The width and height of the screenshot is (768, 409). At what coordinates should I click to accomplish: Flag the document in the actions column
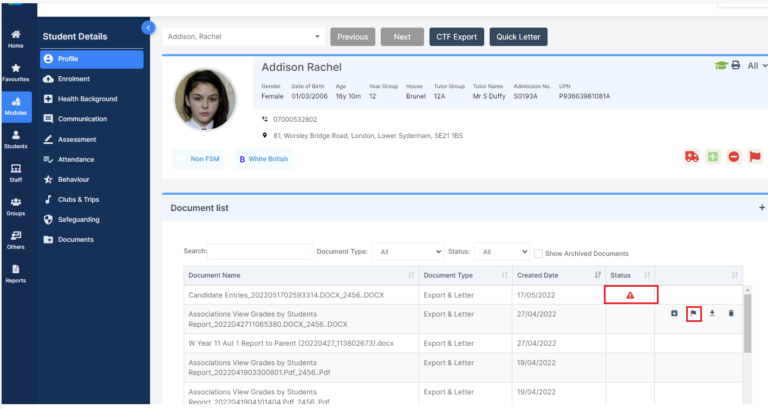693,313
